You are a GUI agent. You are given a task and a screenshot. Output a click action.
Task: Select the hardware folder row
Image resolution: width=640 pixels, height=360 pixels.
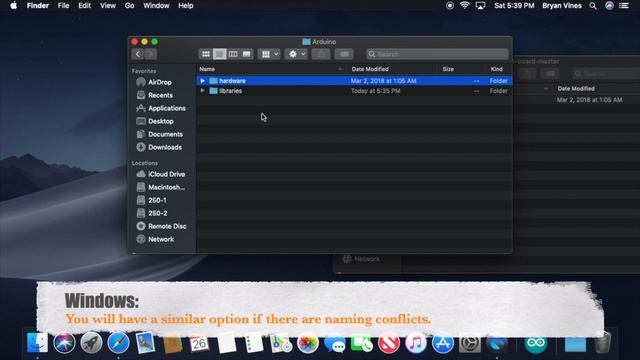tap(354, 81)
